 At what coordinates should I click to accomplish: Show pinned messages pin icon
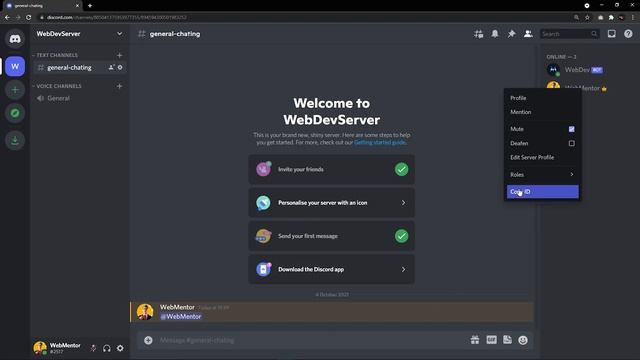click(x=511, y=34)
